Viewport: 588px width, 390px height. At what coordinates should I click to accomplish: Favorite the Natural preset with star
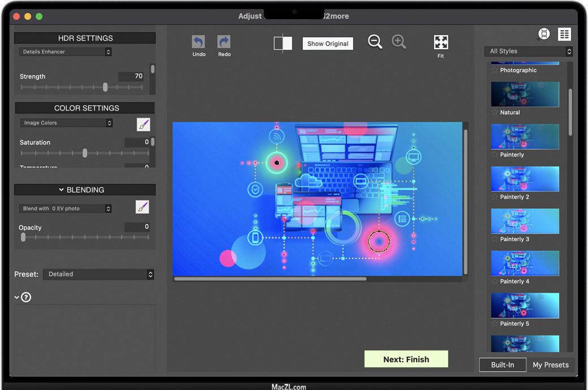pyautogui.click(x=495, y=112)
